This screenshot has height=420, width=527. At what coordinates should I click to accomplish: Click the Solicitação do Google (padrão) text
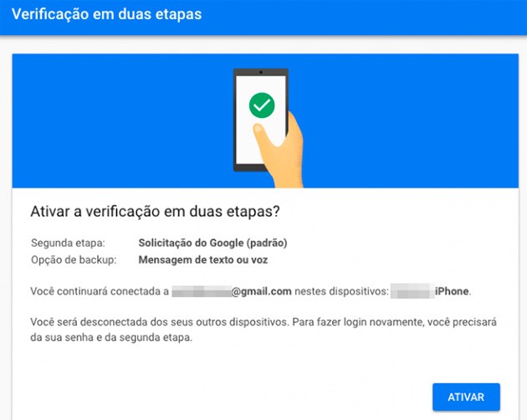point(212,243)
